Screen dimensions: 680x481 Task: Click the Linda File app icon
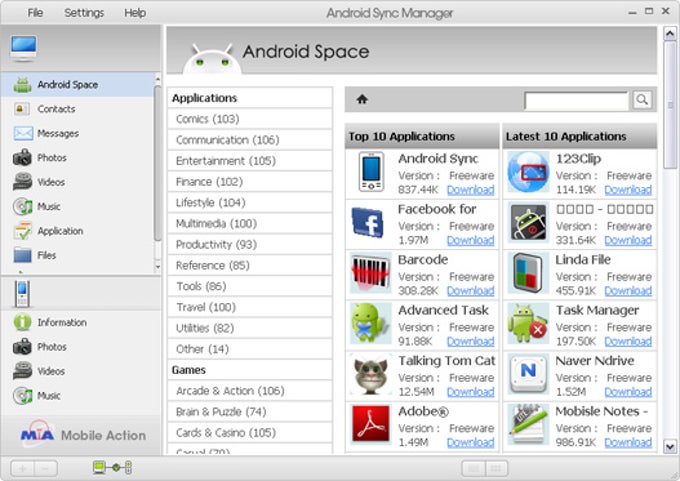pos(528,273)
